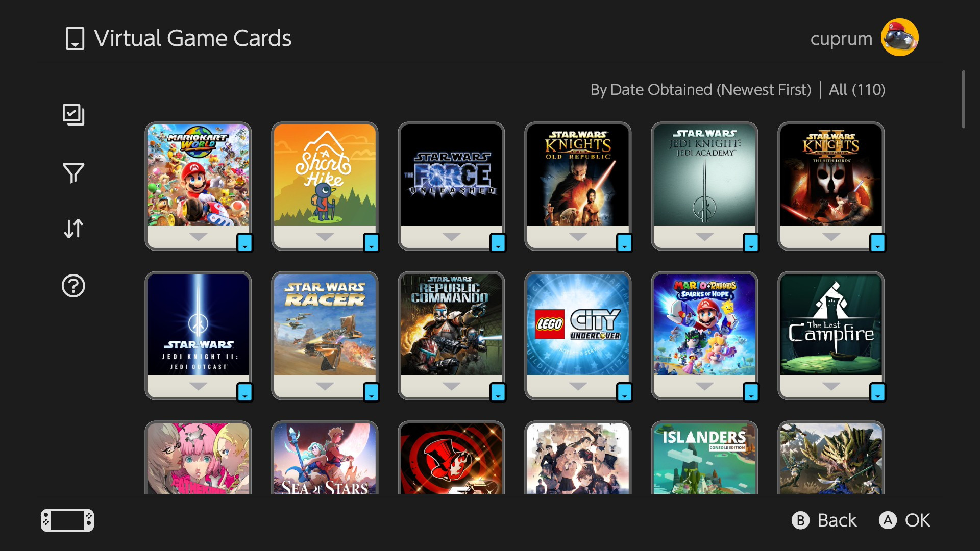The image size is (980, 551).
Task: Select the Star Wars The Force Unleashed card
Action: [451, 186]
